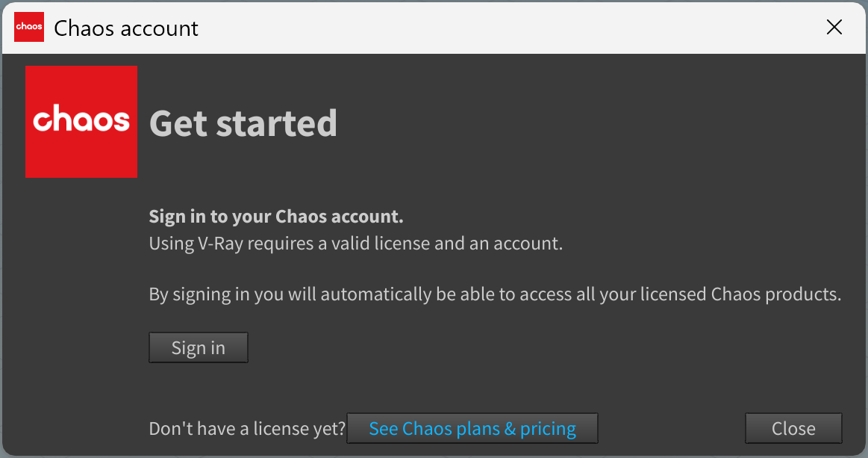Screen dimensions: 868x458
Task: Click the large red Chaos logo
Action: tap(81, 122)
